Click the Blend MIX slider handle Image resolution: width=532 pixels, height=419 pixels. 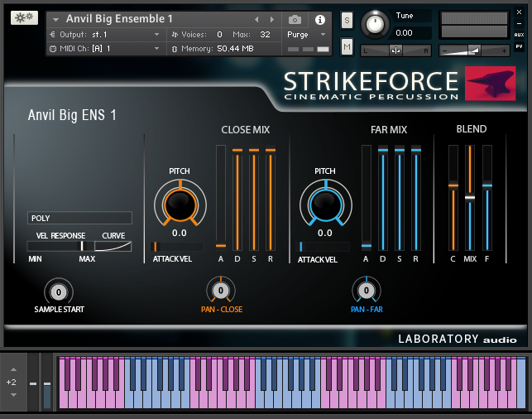(x=470, y=198)
